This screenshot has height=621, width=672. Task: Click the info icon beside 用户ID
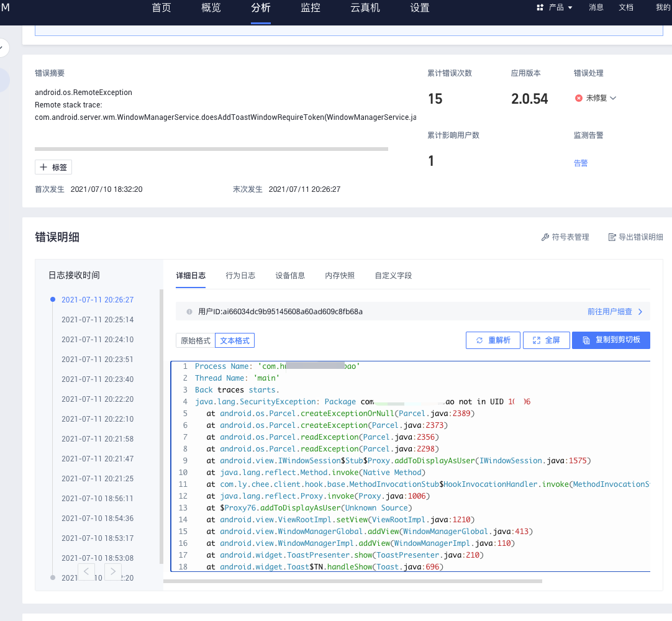tap(189, 311)
